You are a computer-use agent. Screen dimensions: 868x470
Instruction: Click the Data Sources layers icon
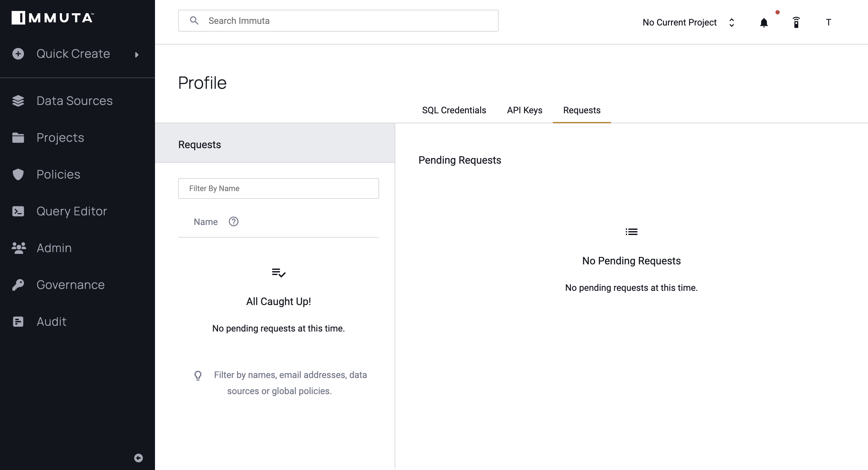tap(18, 101)
